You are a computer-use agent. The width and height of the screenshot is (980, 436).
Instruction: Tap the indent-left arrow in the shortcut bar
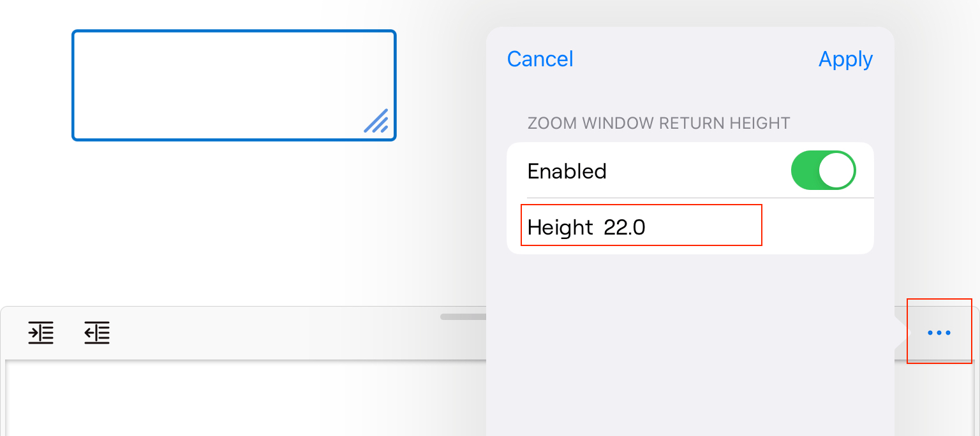pos(96,332)
